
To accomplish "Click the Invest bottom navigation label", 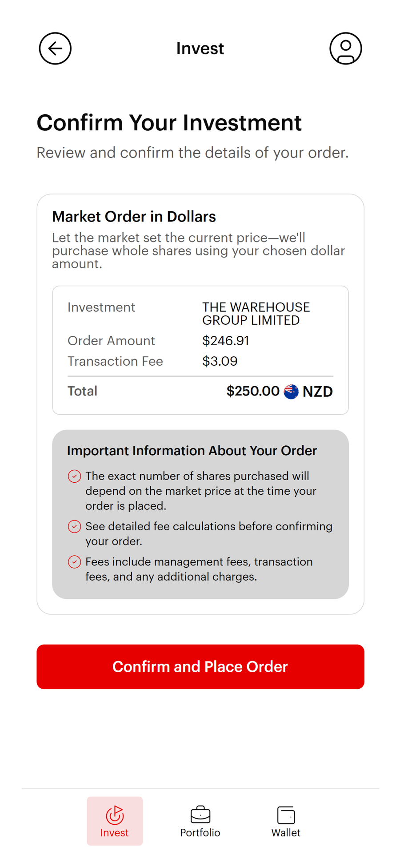I will [115, 833].
